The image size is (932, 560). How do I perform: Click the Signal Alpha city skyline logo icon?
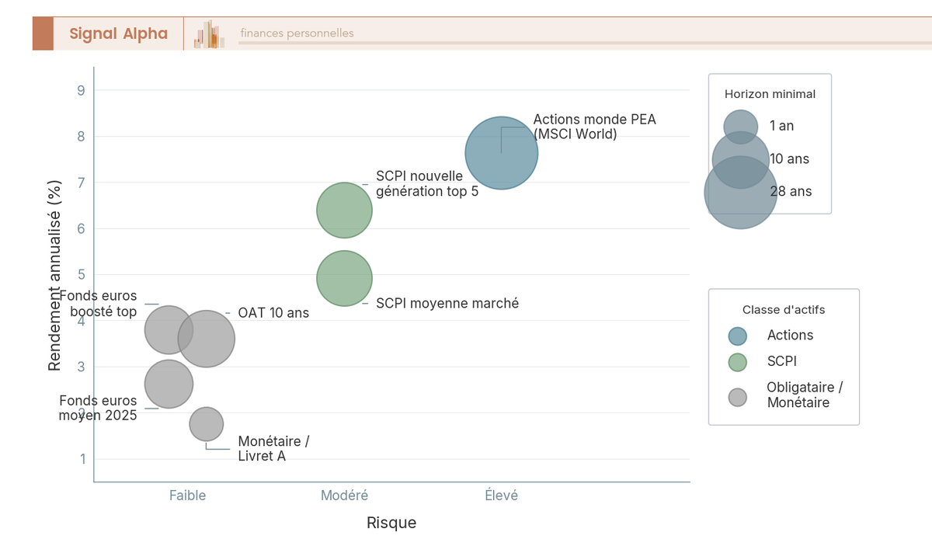click(210, 34)
